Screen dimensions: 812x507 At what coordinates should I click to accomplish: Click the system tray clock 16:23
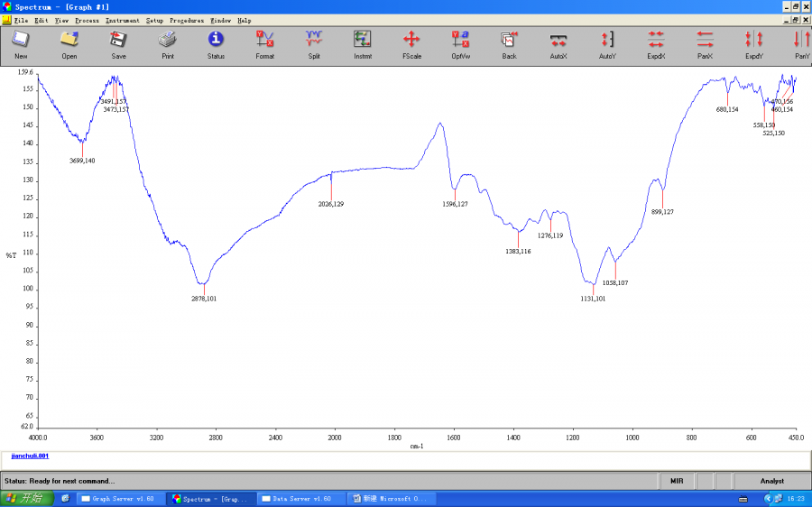[796, 499]
